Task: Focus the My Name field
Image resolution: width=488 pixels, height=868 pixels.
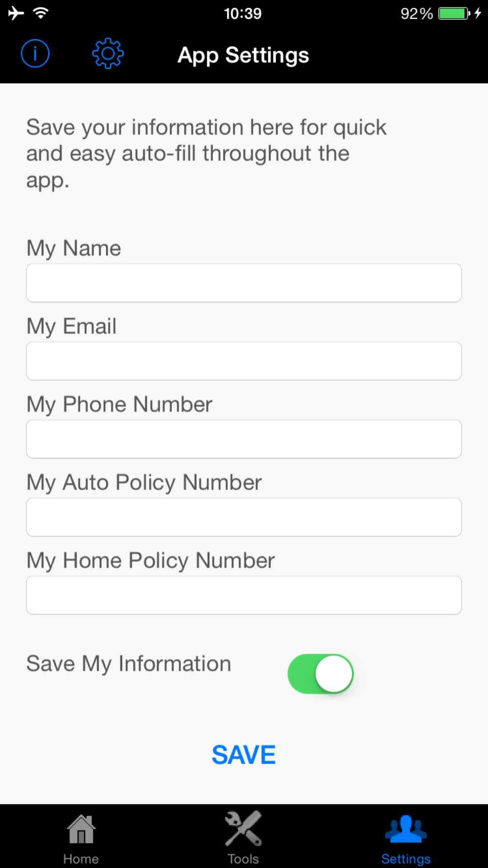Action: (x=244, y=283)
